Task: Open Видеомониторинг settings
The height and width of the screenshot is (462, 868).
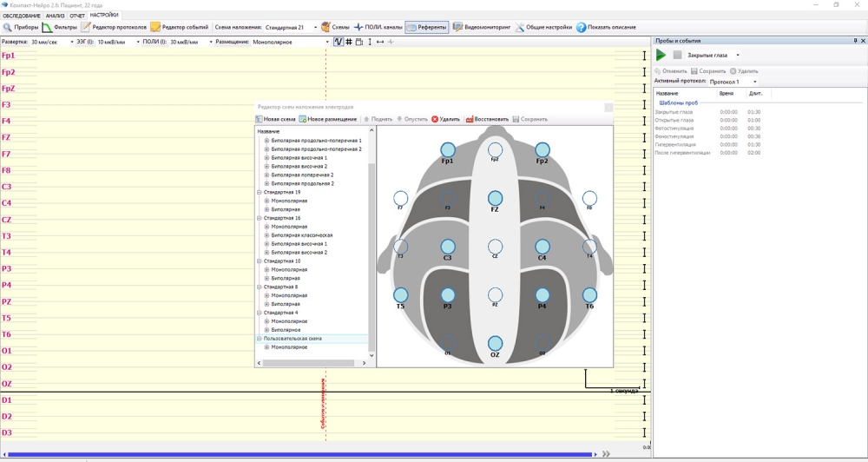Action: (482, 28)
